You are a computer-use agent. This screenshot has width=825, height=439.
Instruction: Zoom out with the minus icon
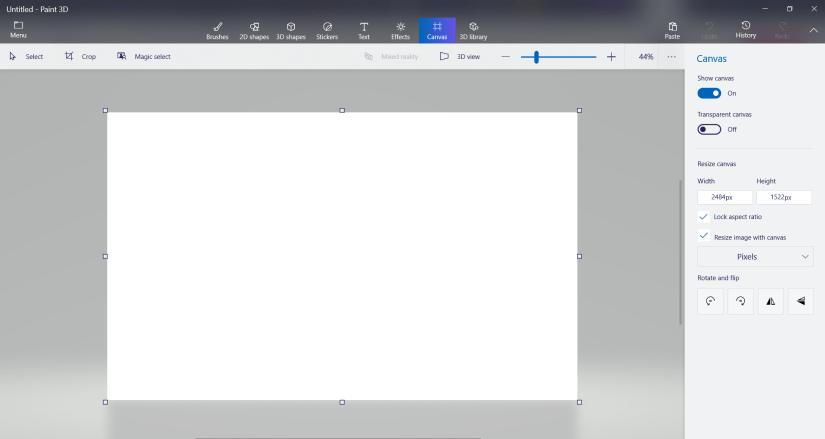pos(506,57)
